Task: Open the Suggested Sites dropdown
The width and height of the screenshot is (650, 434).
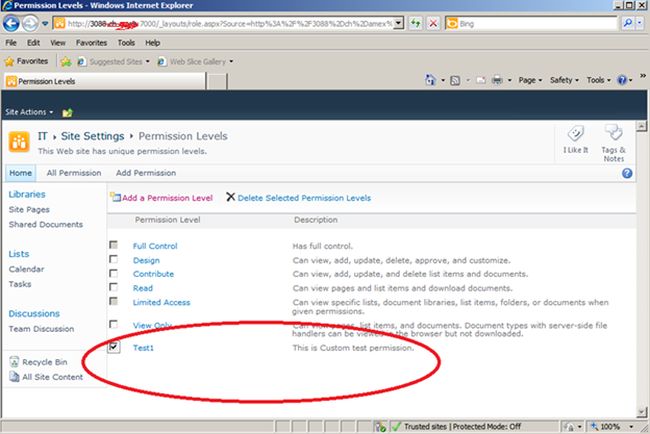Action: click(x=147, y=62)
